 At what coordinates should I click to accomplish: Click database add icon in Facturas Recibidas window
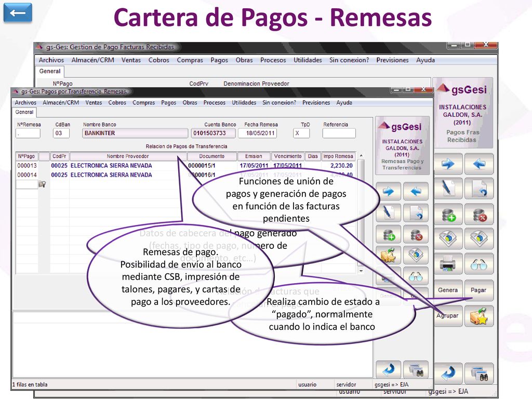coord(448,214)
